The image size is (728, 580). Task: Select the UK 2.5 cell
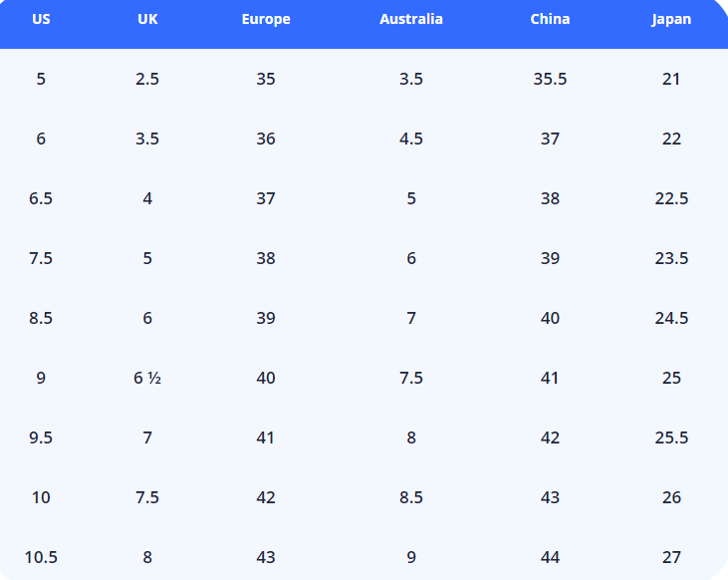147,79
